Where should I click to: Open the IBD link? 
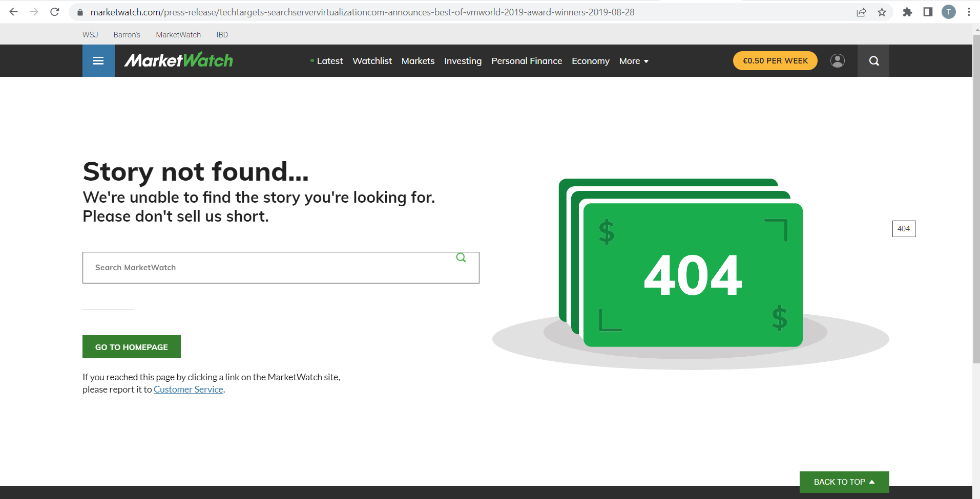click(x=222, y=35)
